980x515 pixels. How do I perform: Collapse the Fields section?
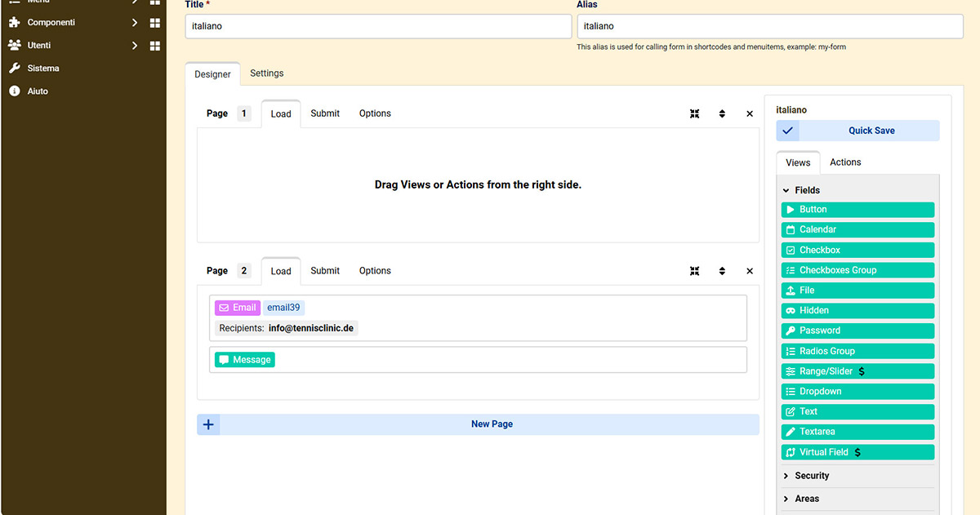click(806, 190)
